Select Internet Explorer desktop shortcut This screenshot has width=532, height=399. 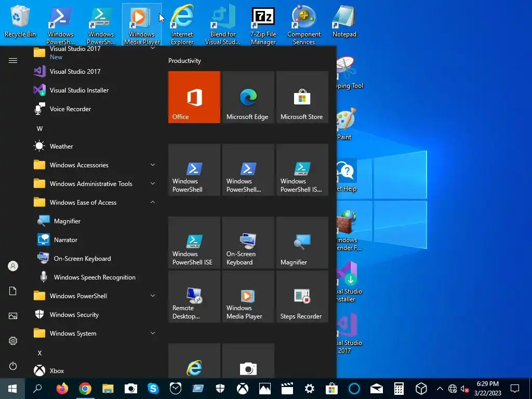click(182, 24)
